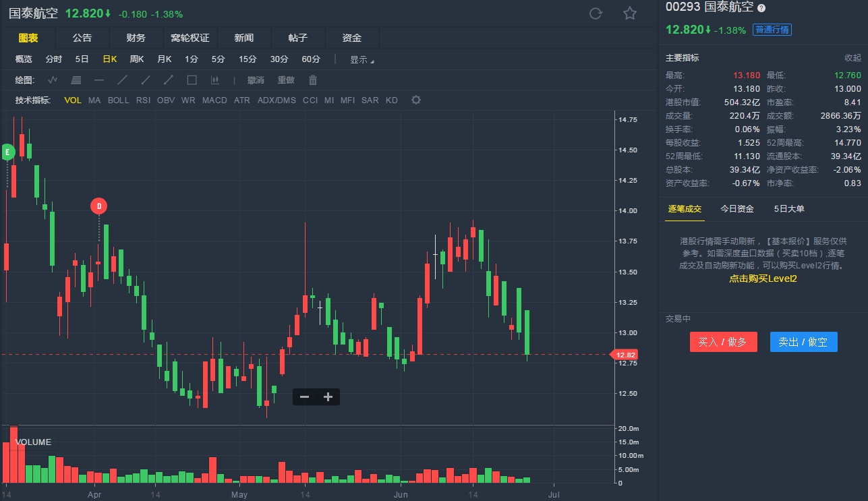This screenshot has width=868, height=501.
Task: Select the 60分 period
Action: [x=311, y=59]
